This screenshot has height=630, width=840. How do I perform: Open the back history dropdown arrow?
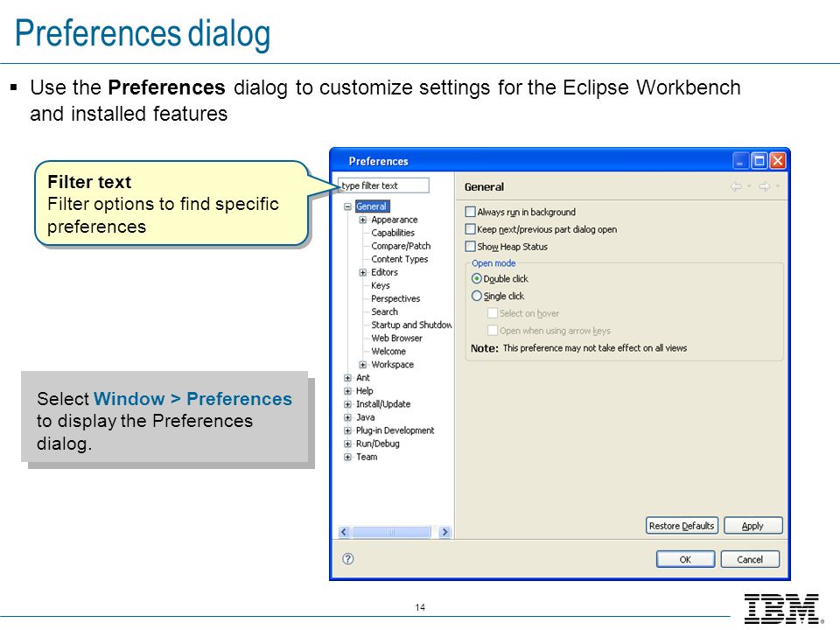click(749, 186)
